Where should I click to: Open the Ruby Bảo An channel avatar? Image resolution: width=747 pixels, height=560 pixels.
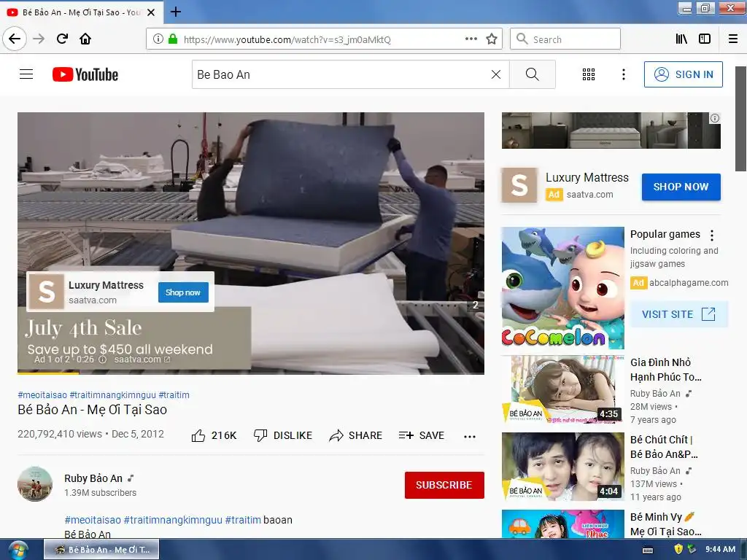(35, 484)
